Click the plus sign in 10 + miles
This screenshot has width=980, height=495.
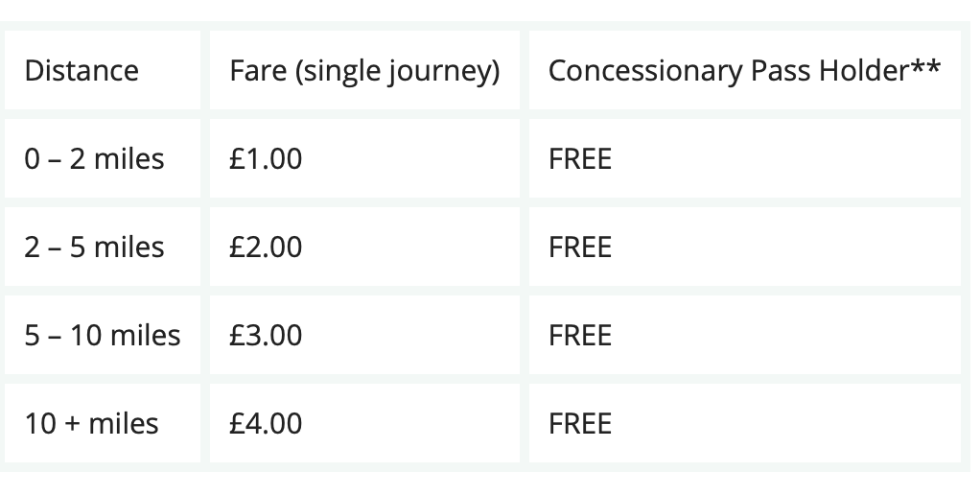(x=73, y=424)
